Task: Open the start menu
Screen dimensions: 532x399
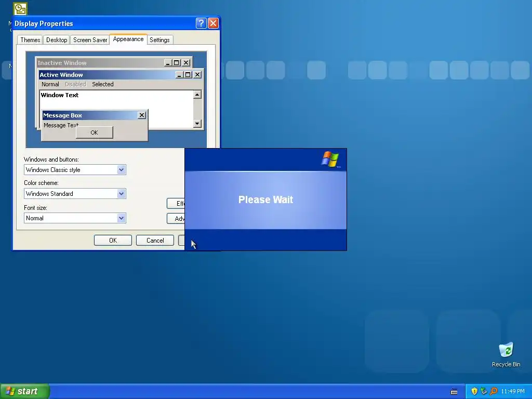Action: tap(25, 391)
